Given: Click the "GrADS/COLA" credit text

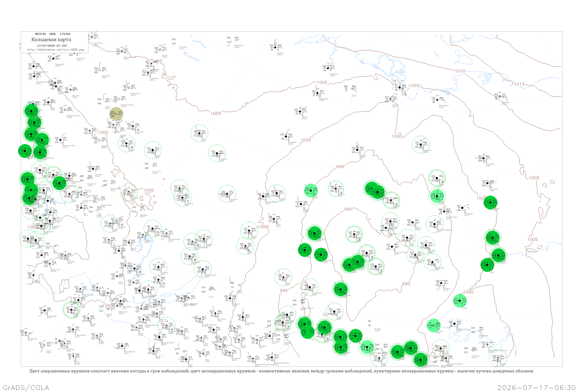Looking at the screenshot, I should [26, 387].
